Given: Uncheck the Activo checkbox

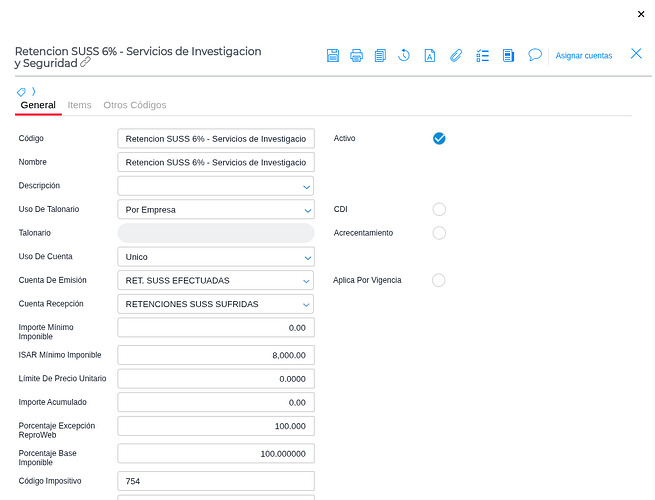Looking at the screenshot, I should pos(439,138).
